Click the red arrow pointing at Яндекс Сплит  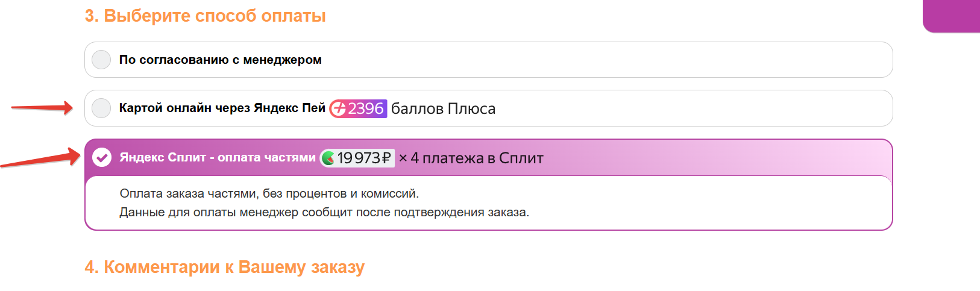pyautogui.click(x=41, y=159)
